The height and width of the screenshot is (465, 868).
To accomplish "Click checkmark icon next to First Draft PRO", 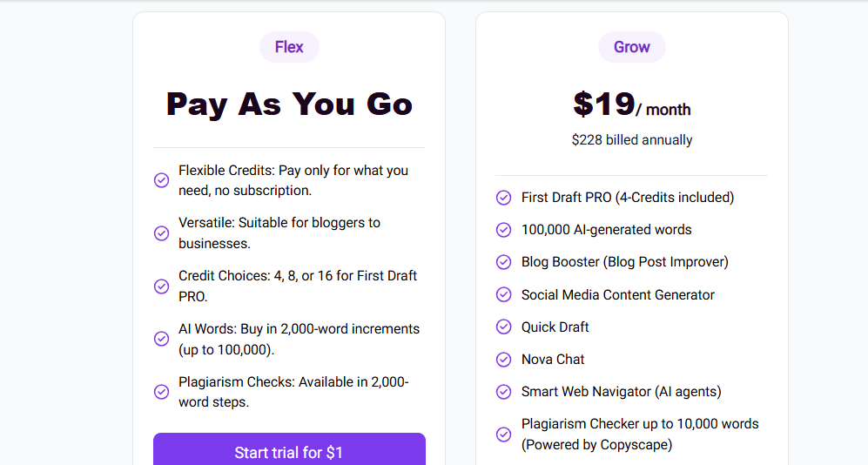I will 503,198.
